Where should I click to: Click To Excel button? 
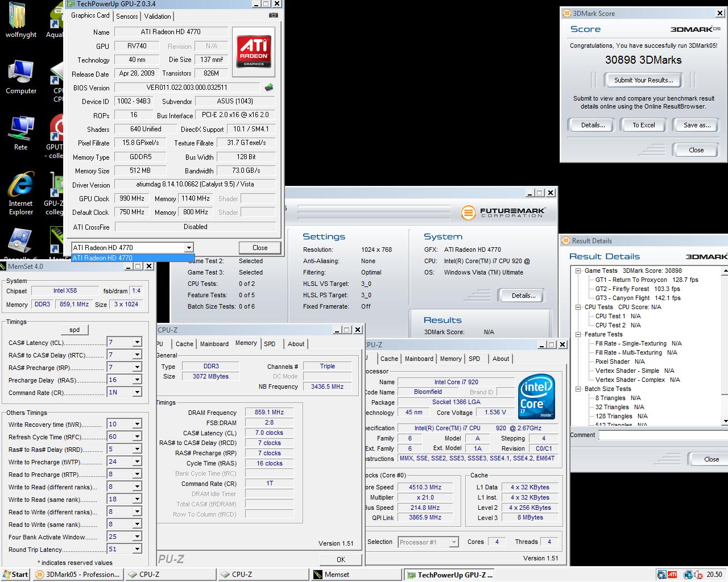click(644, 125)
